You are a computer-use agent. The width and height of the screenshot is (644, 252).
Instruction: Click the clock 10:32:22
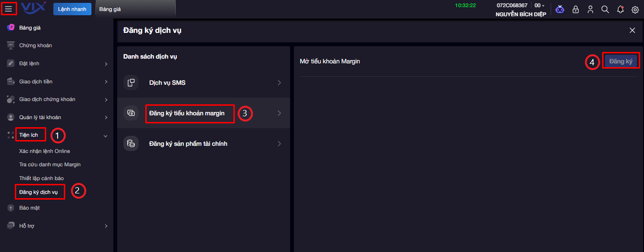click(x=465, y=5)
